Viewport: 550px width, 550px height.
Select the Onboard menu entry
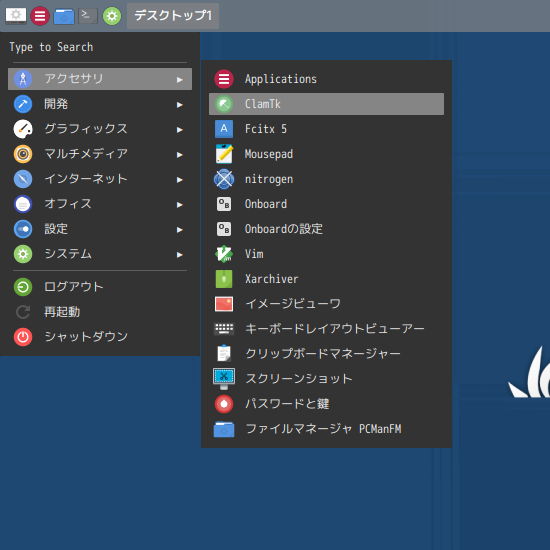pyautogui.click(x=326, y=204)
